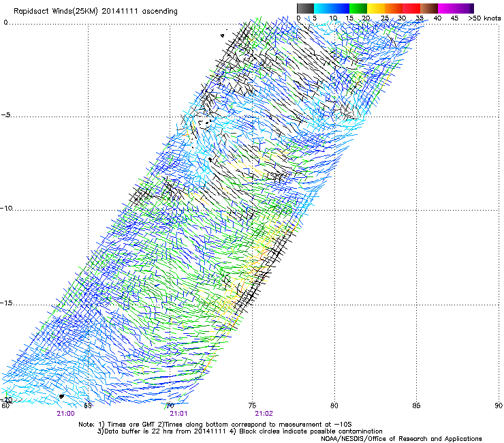Click the Rapidscat Winds title text

(x=95, y=12)
